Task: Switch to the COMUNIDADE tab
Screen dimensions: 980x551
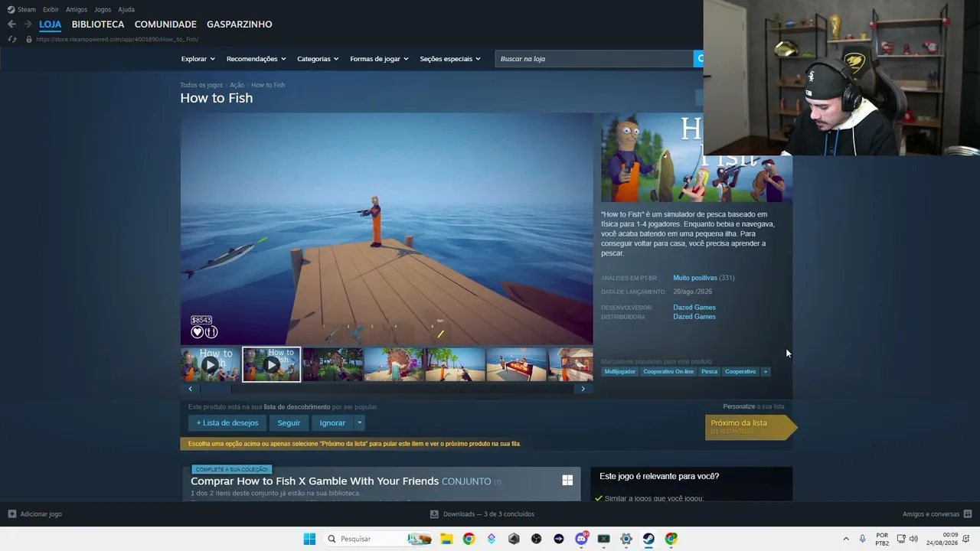Action: pyautogui.click(x=165, y=24)
